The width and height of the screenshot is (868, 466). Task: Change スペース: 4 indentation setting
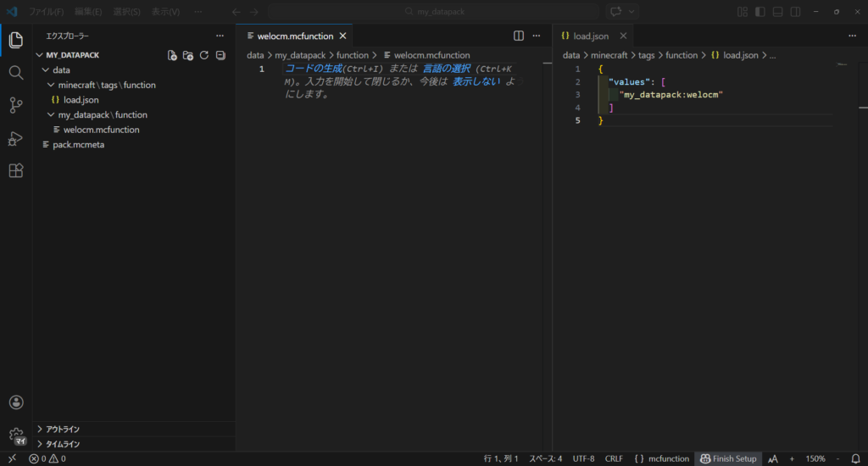(545, 459)
